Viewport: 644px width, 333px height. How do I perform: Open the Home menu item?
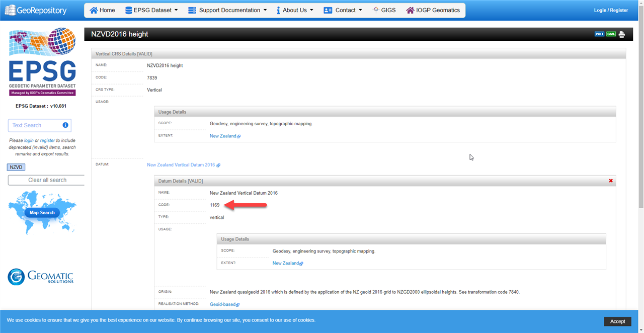[102, 10]
